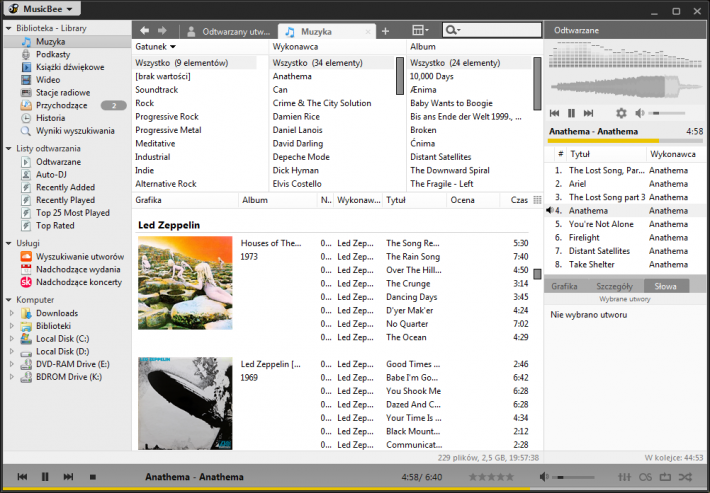This screenshot has height=493, width=710.
Task: Open the equalizer in bottom bar
Action: pyautogui.click(x=624, y=477)
